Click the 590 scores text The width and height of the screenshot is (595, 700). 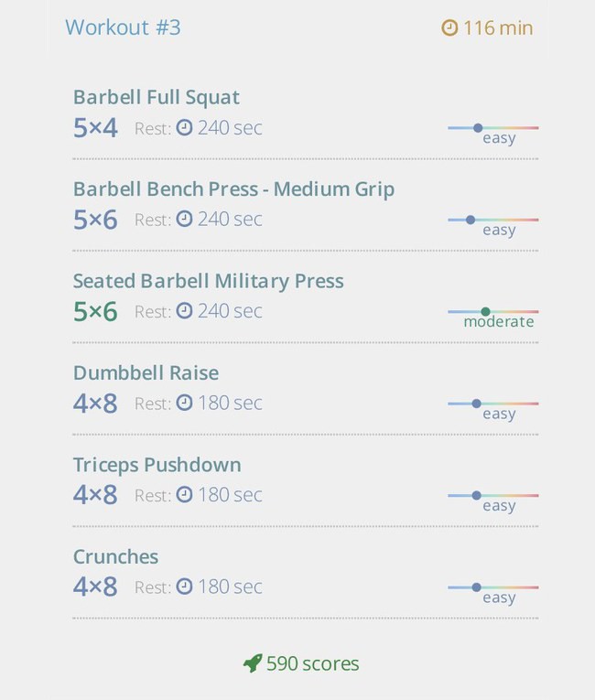coord(313,663)
